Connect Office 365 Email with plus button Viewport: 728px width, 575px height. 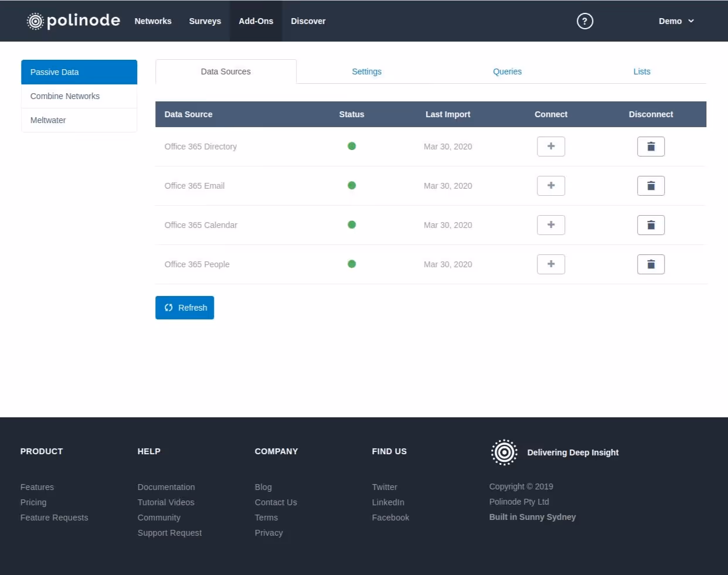551,186
